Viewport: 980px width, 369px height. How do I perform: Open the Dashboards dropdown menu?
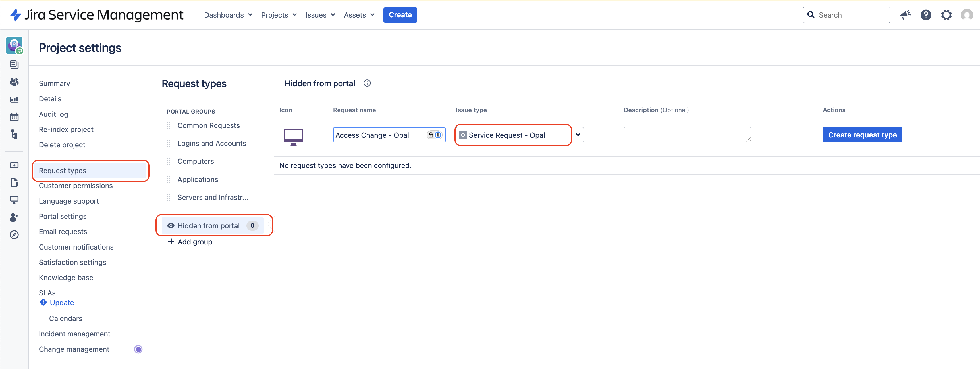[228, 15]
